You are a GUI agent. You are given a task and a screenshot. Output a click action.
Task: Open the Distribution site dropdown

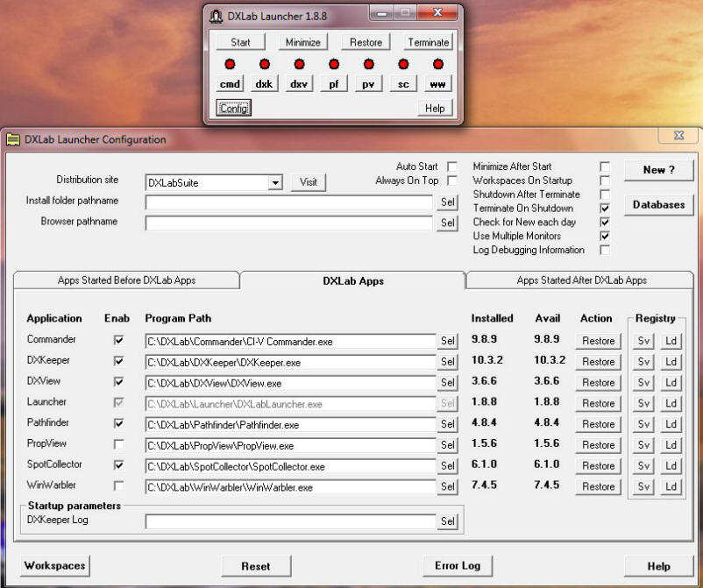(275, 183)
